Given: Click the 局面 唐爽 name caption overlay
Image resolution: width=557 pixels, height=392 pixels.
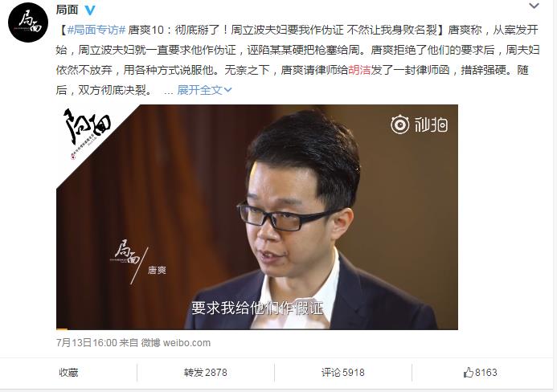Looking at the screenshot, I should 139,261.
